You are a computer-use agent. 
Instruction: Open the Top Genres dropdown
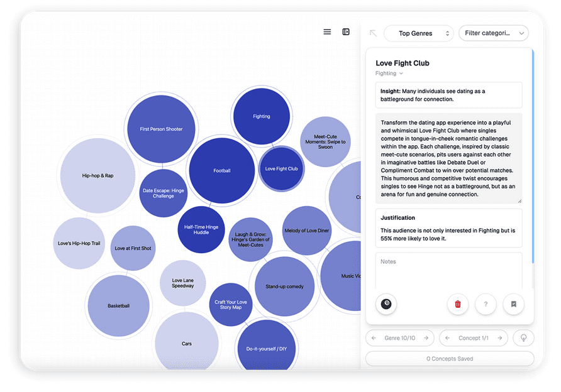419,33
